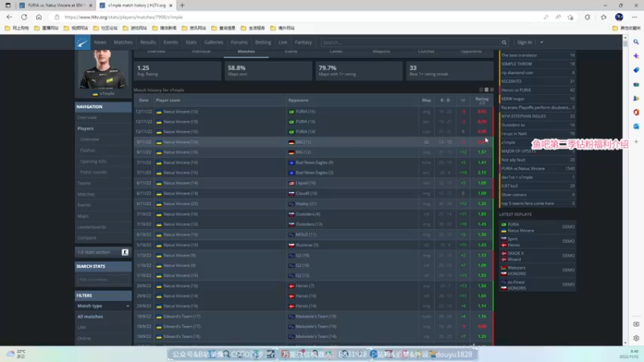Open the Edge sidebar tools briefcase icon
The width and height of the screenshot is (644, 362).
(x=636, y=84)
